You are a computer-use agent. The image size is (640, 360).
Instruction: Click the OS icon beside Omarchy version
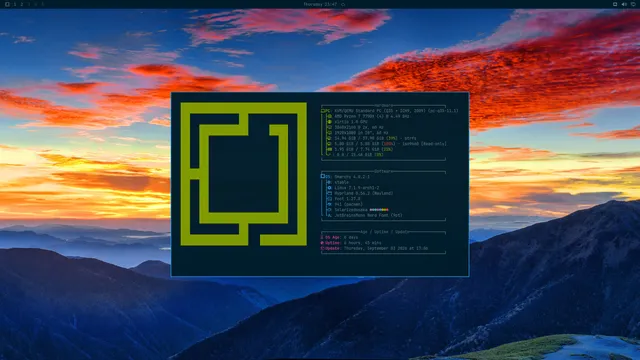pos(322,176)
